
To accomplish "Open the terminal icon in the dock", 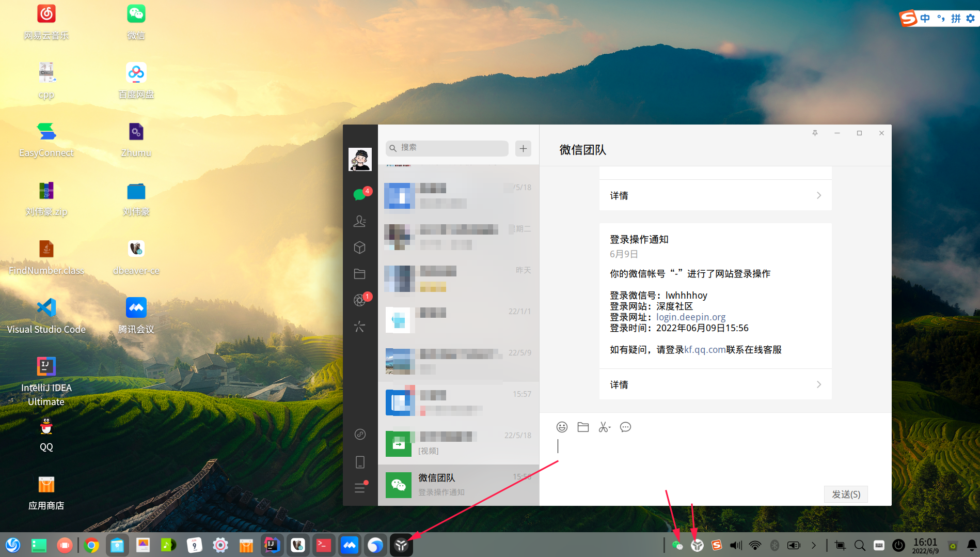I will [324, 545].
